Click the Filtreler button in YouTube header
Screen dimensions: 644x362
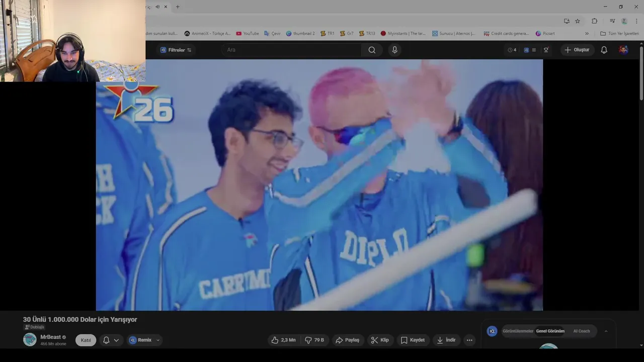(176, 50)
